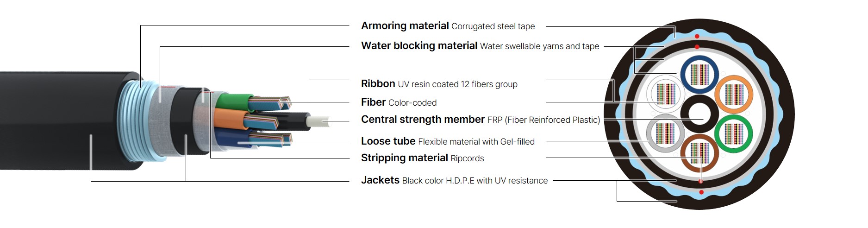This screenshot has width=868, height=228.
Task: Select the brown loose tube in cross-section
Action: [699, 154]
